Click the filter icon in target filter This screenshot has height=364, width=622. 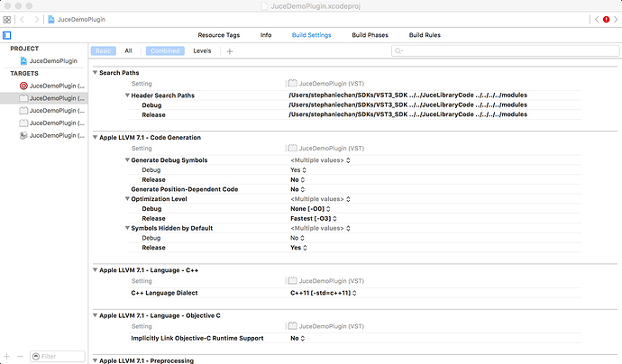tap(36, 357)
